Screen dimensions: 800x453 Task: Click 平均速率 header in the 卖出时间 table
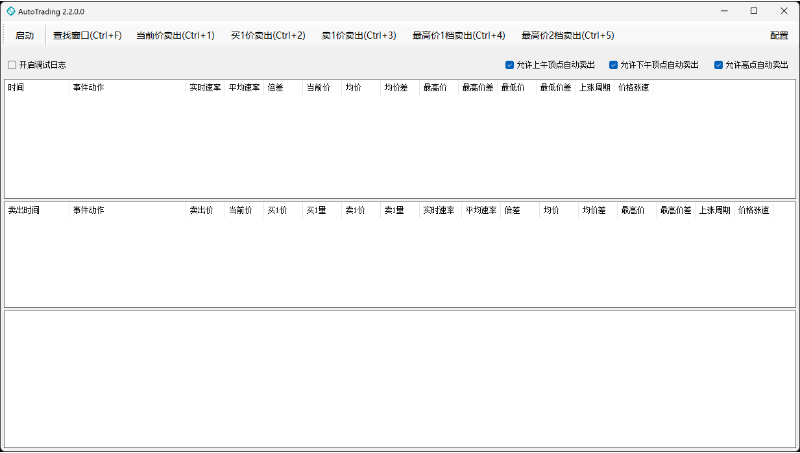[x=481, y=210]
